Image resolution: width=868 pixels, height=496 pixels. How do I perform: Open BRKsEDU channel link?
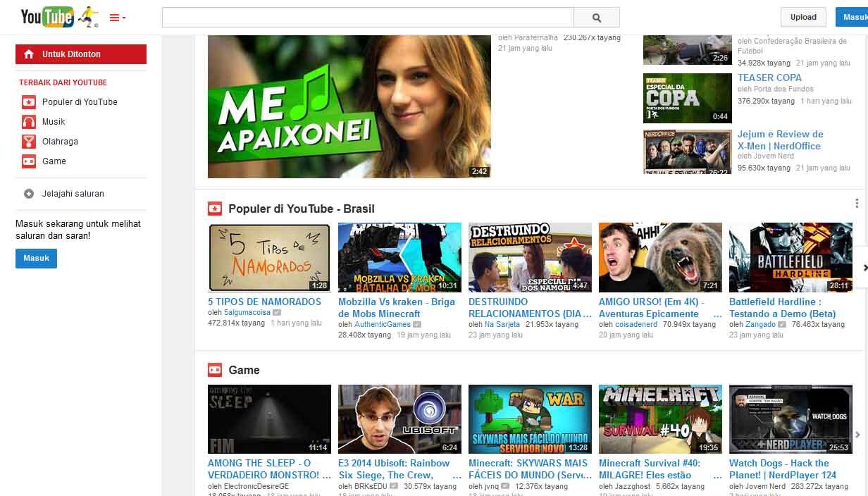(371, 486)
